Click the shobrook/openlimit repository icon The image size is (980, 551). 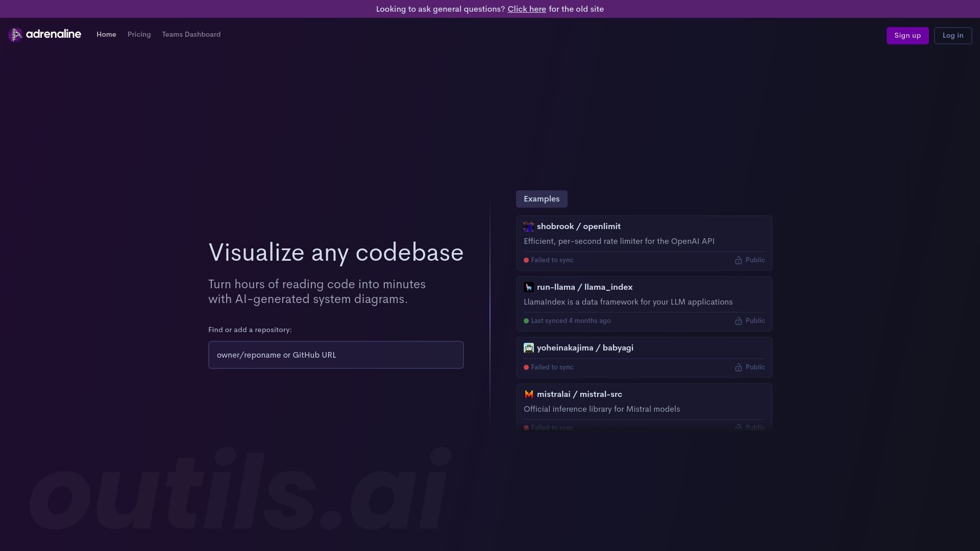528,227
